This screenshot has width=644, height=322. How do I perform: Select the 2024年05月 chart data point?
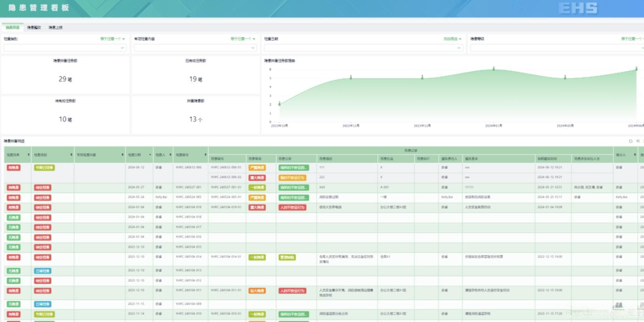click(565, 78)
